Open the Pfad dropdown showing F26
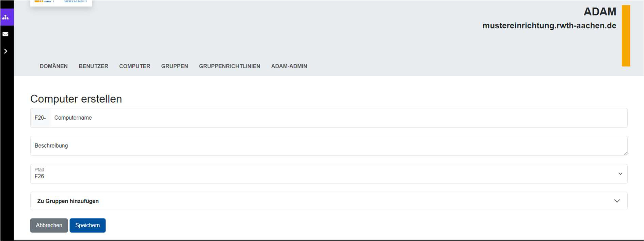 pos(328,174)
